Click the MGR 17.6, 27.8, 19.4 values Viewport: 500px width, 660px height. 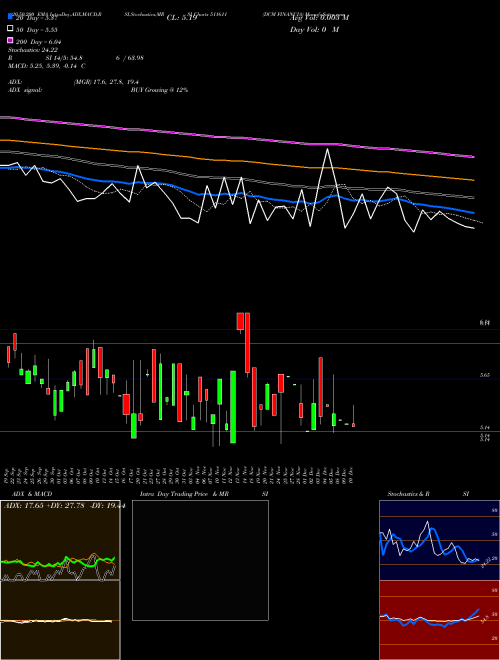[x=106, y=82]
